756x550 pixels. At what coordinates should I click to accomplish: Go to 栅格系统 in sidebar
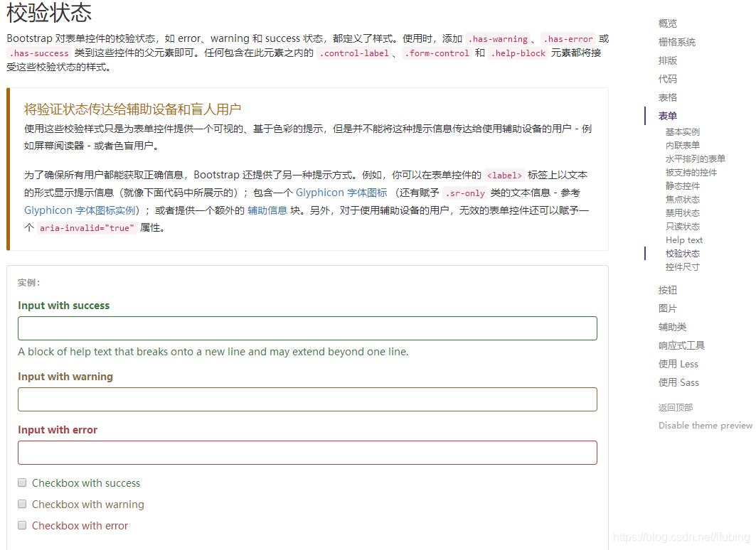[x=677, y=43]
